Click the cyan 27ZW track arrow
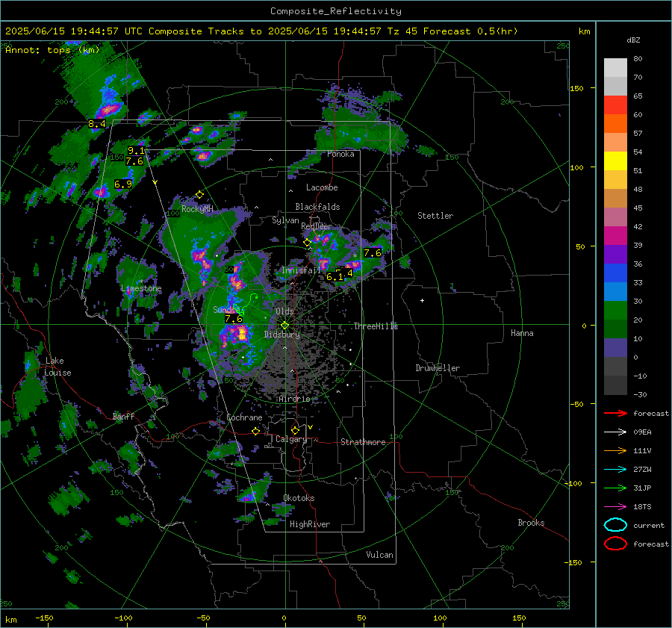 615,470
